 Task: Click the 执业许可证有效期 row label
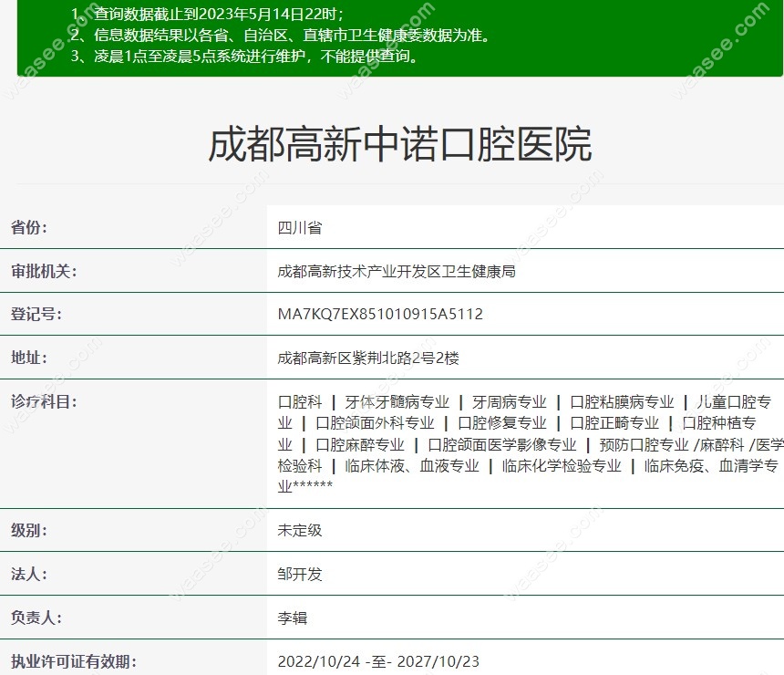(74, 661)
